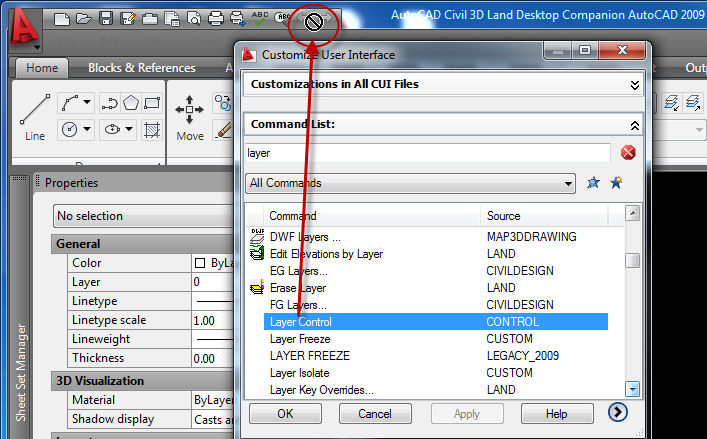Select the 'LAYER FREEZE' LEGACY_2009 command row
707x439 pixels.
(436, 356)
